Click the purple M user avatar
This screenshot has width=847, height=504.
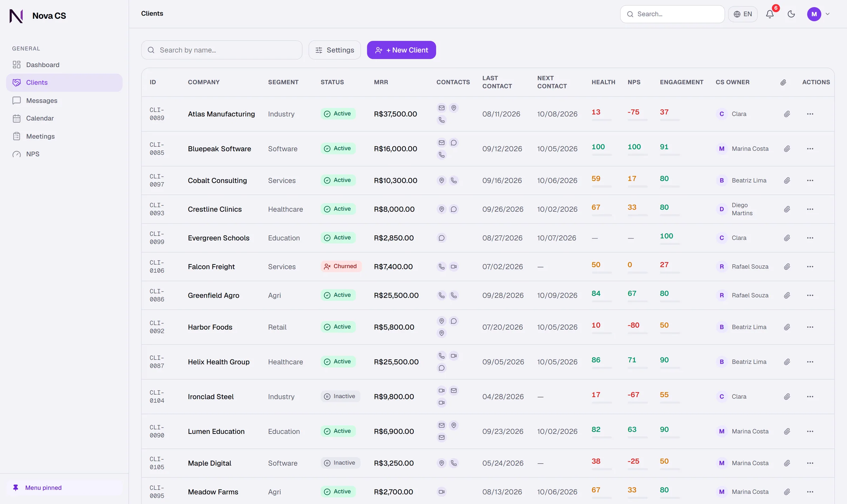click(814, 14)
